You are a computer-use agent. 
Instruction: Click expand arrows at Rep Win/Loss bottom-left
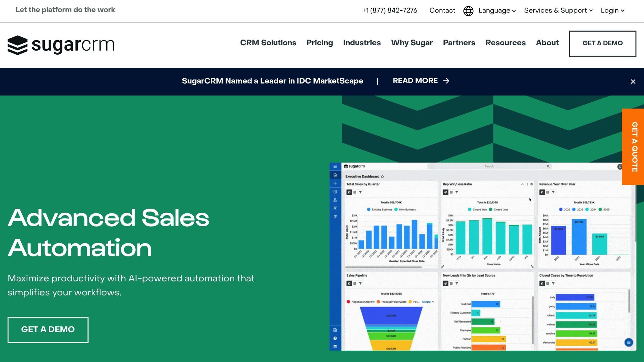(443, 266)
